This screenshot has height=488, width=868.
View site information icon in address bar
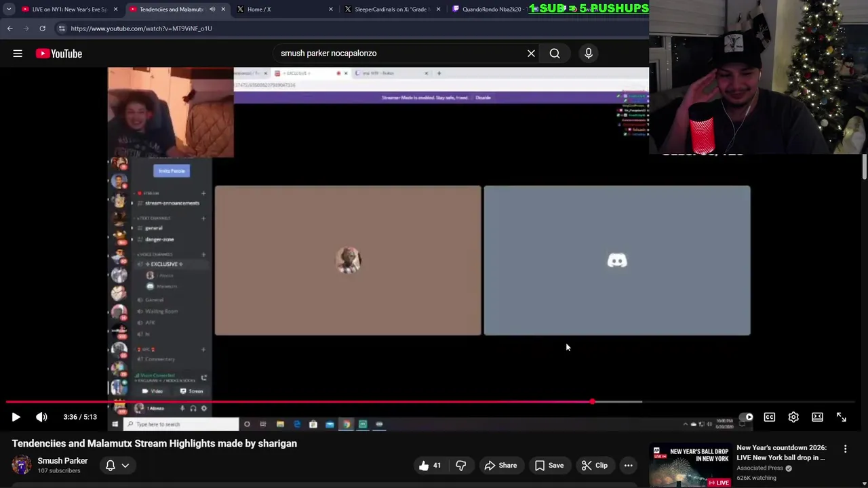point(61,28)
